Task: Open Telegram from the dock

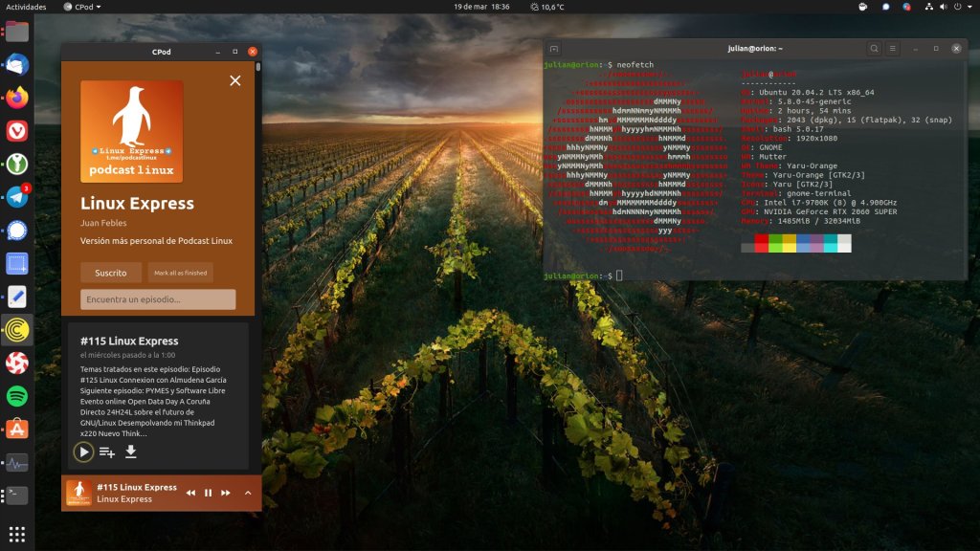Action: pyautogui.click(x=17, y=197)
